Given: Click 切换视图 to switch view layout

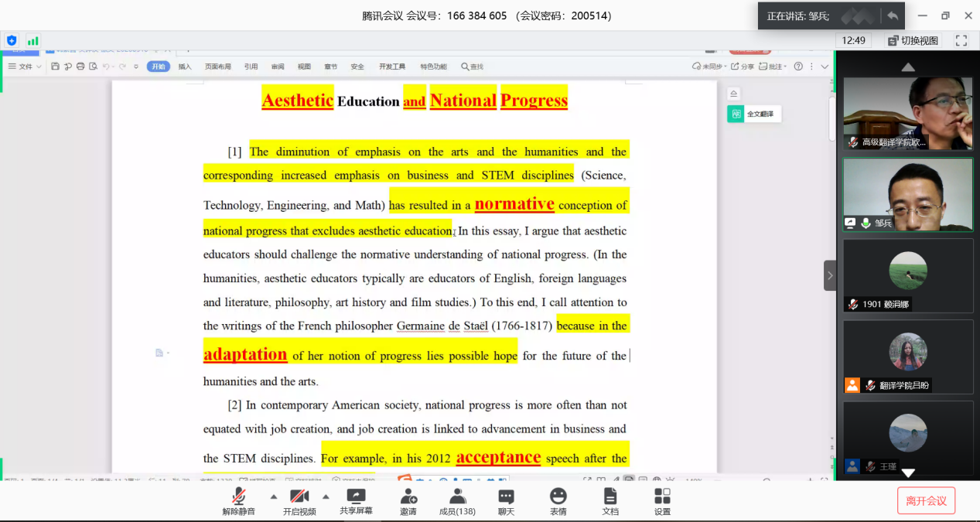Looking at the screenshot, I should tap(913, 40).
